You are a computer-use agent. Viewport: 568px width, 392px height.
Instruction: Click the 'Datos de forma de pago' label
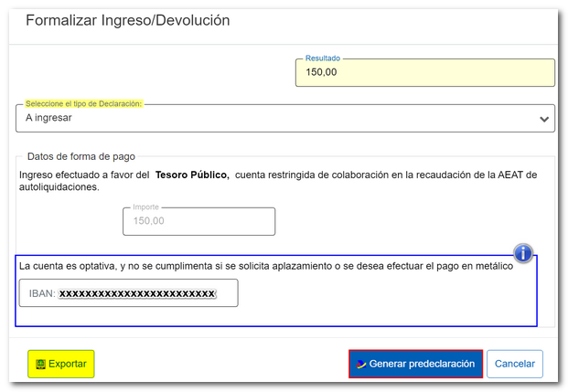[81, 156]
